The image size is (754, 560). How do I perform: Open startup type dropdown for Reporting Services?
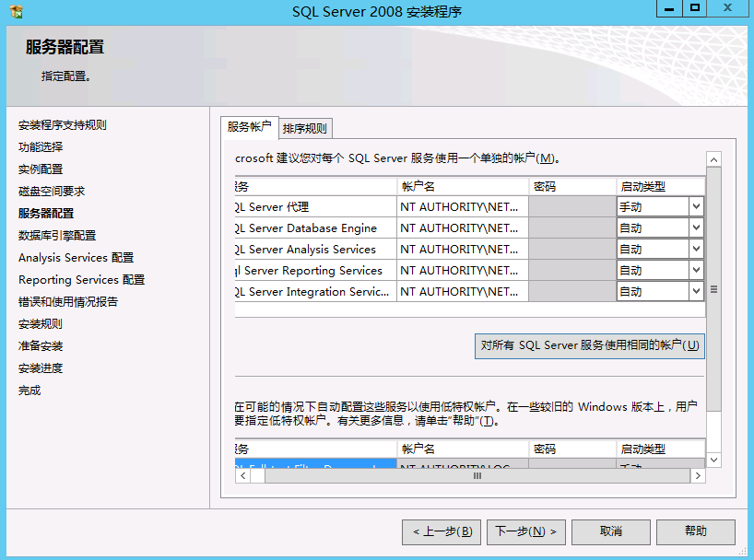696,270
